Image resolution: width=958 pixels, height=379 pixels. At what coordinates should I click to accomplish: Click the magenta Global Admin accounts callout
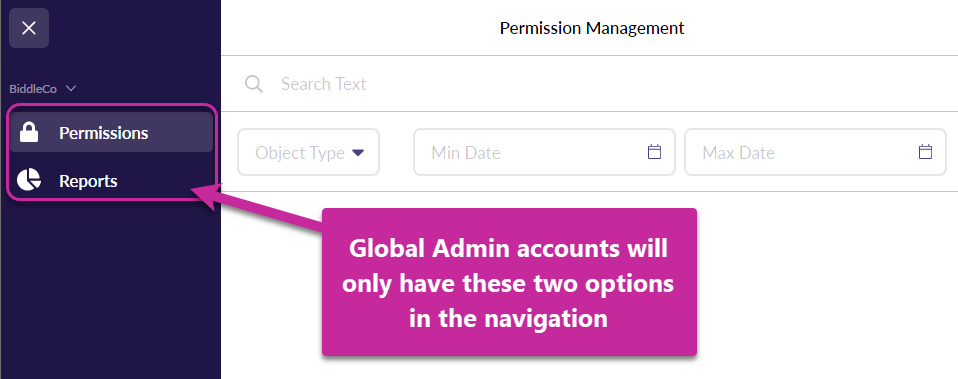coord(509,282)
